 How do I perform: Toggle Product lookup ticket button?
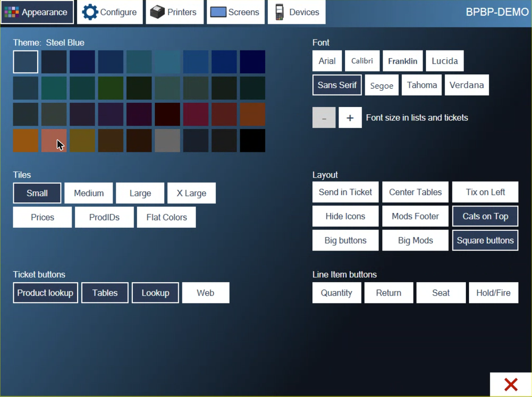click(x=45, y=293)
